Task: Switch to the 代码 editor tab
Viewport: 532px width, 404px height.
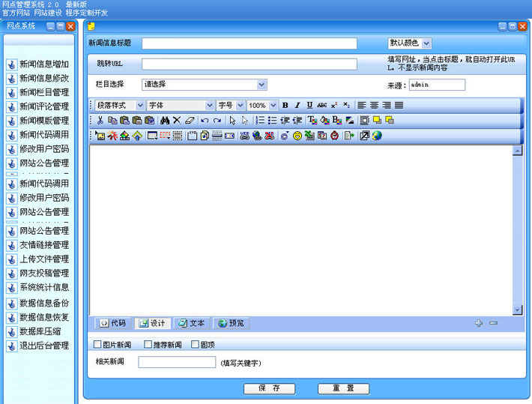Action: 114,323
